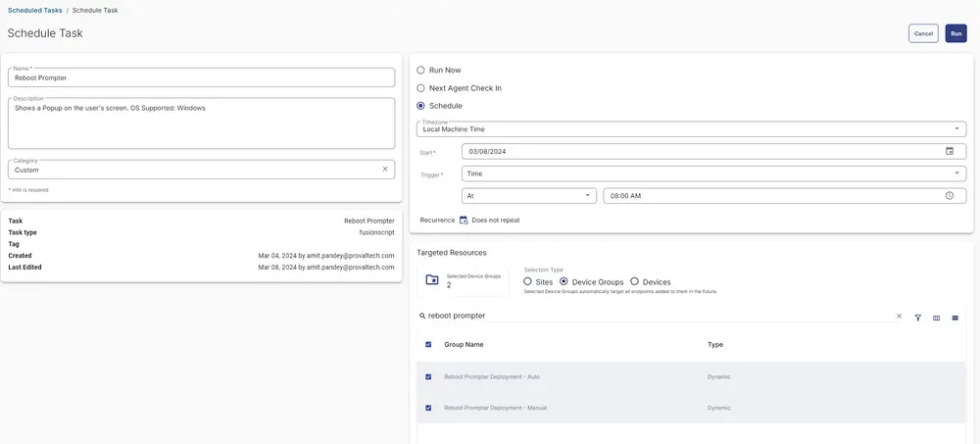Click the Start date field 03/08/2024
Image resolution: width=980 pixels, height=444 pixels.
[x=713, y=151]
